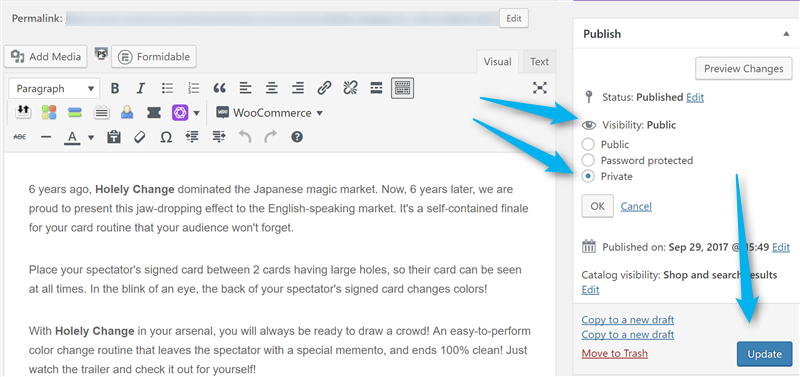800x377 pixels.
Task: Open the keyboard shortcuts help icon
Action: 297,137
